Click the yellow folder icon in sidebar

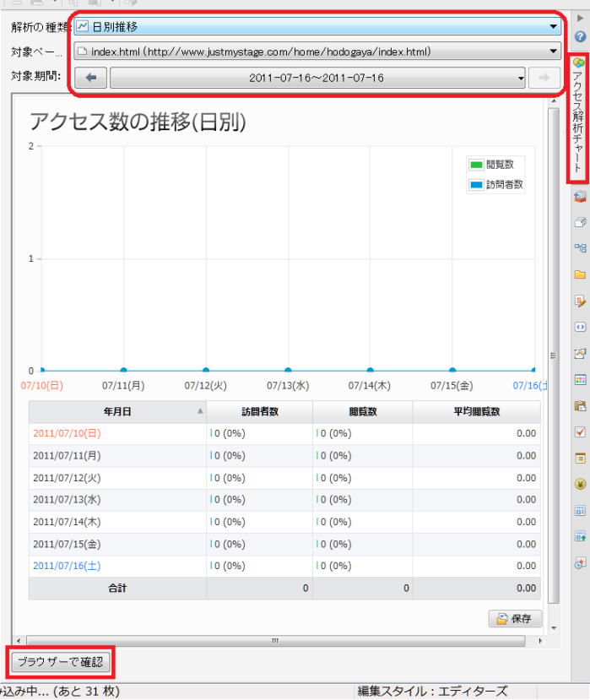(x=580, y=274)
